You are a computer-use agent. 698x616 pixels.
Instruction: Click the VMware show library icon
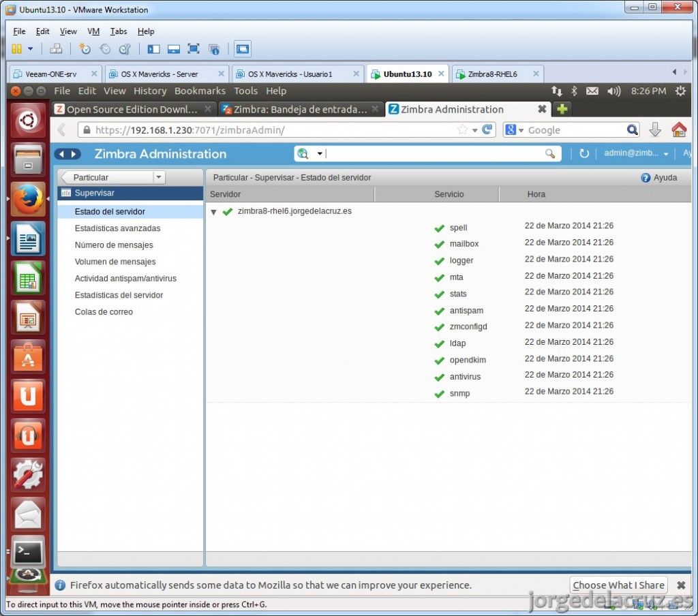153,49
